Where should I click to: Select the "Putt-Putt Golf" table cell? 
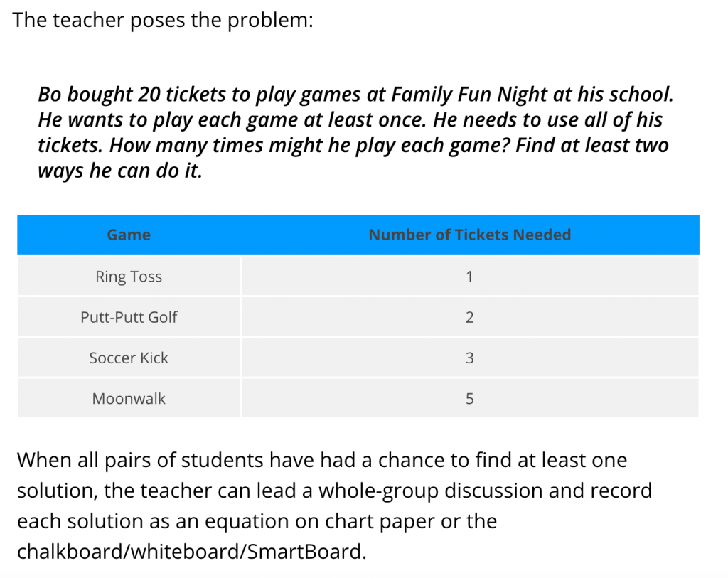[x=129, y=317]
